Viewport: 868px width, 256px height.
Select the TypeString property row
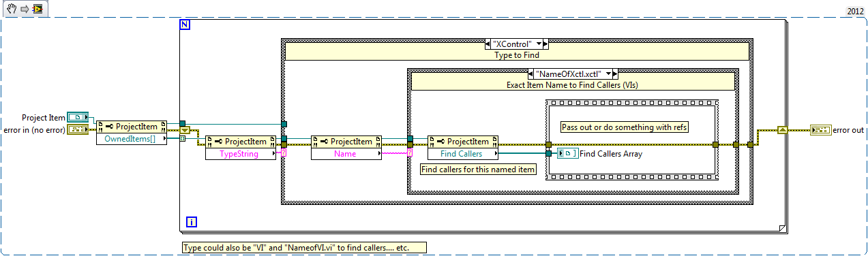[241, 154]
